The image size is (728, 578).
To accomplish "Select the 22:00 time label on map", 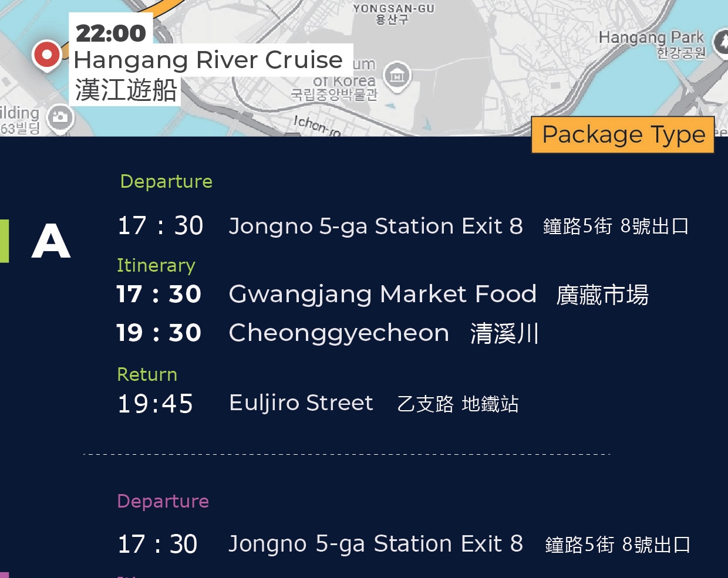I will coord(111,33).
